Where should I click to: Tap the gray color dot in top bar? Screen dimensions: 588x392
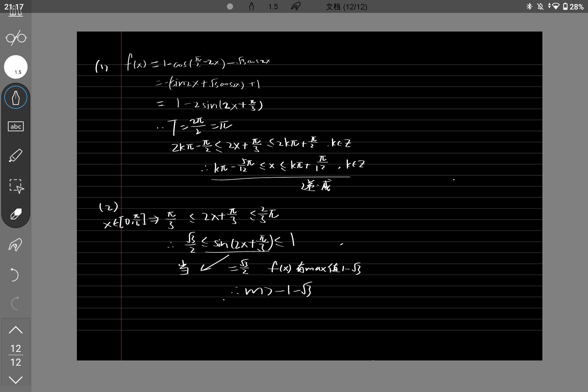pyautogui.click(x=230, y=6)
